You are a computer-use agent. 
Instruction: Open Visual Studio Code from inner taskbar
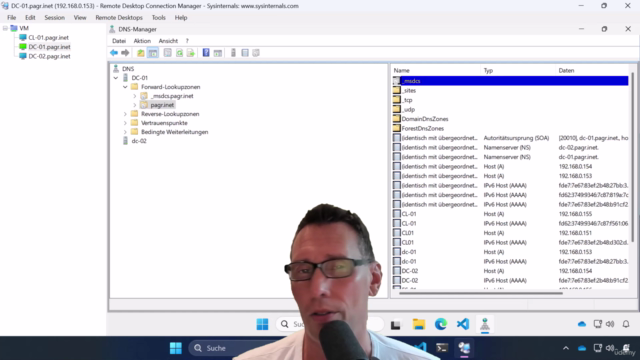pyautogui.click(x=463, y=324)
